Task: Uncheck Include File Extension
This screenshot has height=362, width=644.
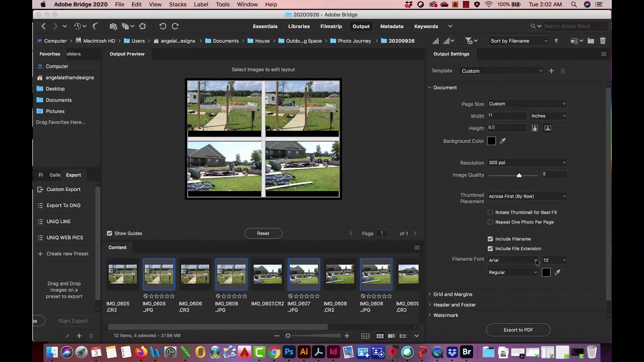Action: click(491, 248)
